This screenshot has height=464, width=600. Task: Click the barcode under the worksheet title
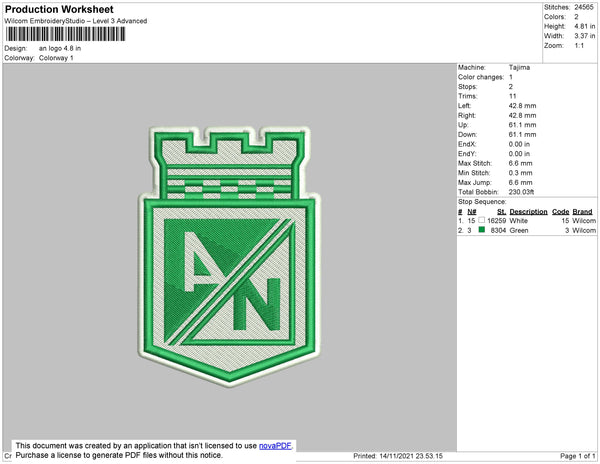[x=65, y=34]
